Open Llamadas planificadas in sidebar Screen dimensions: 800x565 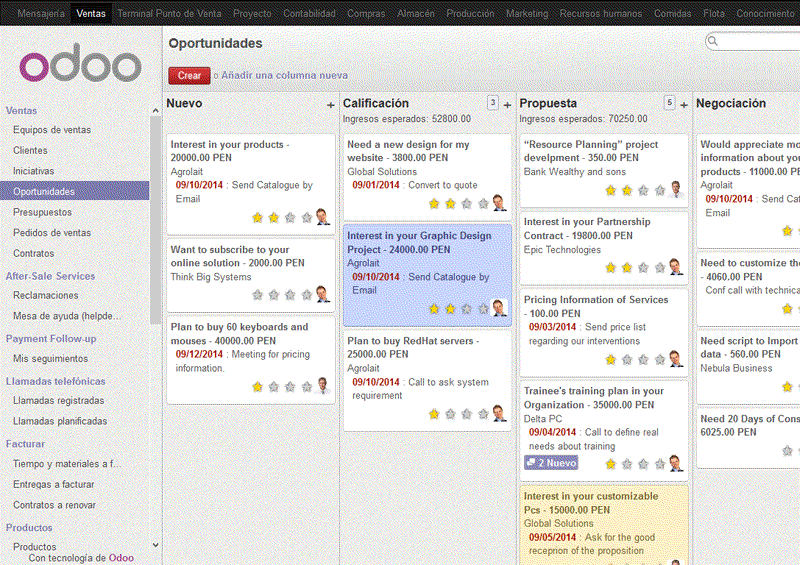pos(60,421)
